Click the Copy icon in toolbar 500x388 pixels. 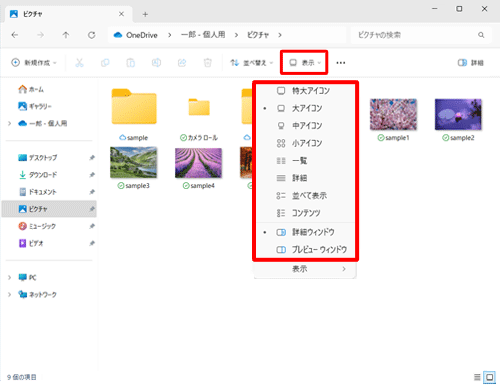pos(105,63)
